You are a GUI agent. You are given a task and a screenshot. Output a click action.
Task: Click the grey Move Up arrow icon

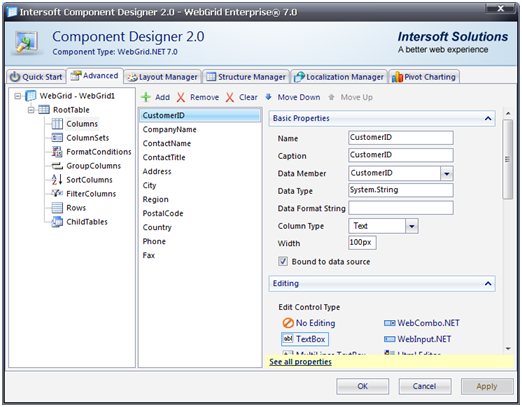pyautogui.click(x=331, y=97)
